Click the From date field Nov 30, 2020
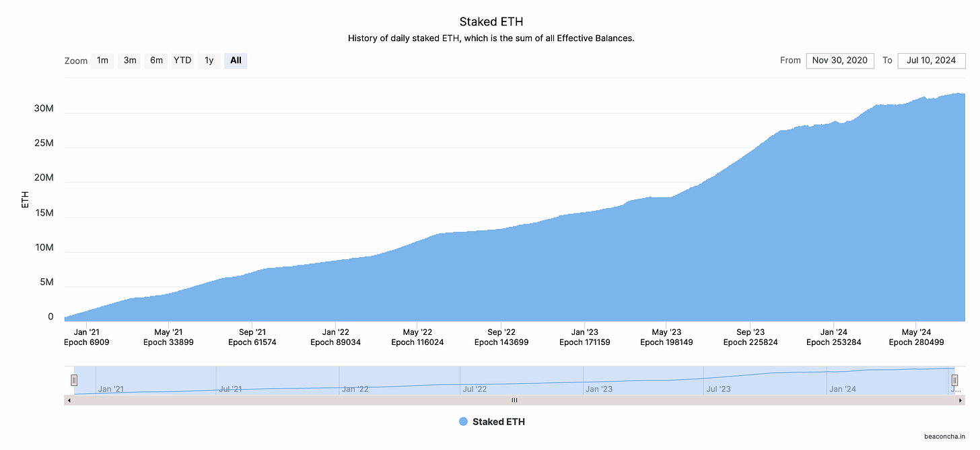Image resolution: width=980 pixels, height=450 pixels. [840, 60]
